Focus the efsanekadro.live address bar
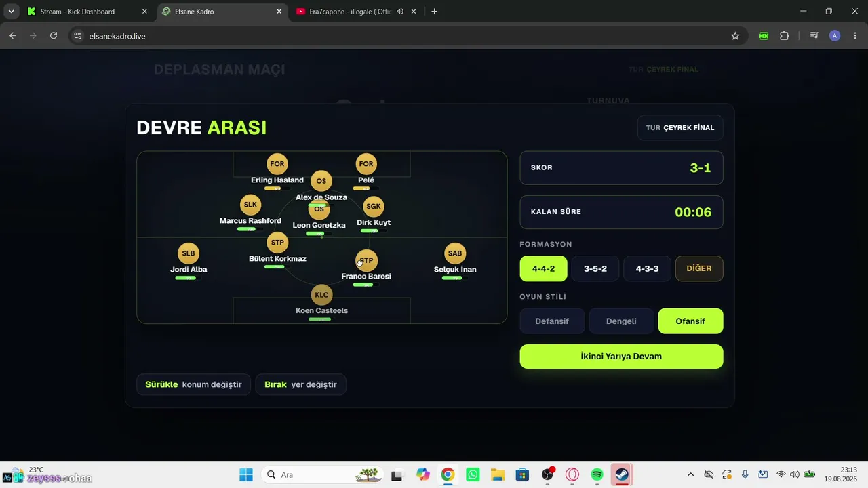The width and height of the screenshot is (868, 488). (407, 36)
